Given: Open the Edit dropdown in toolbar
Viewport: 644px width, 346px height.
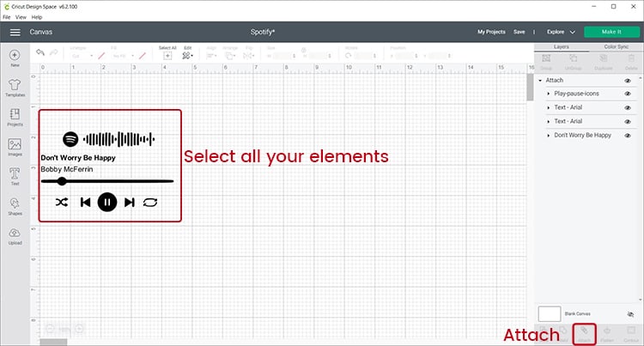Looking at the screenshot, I should 187,56.
